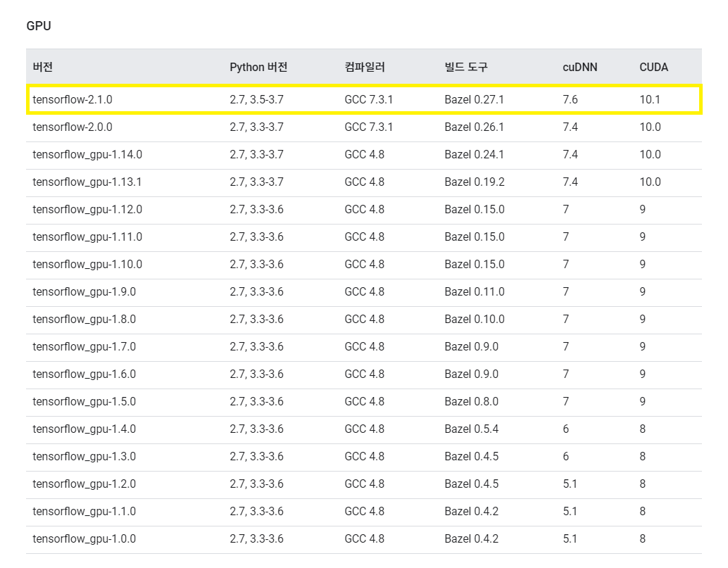728x568 pixels.
Task: Click Bazel 0.4.5 in tensorflow_gpu-1.3.0 row
Action: click(471, 455)
